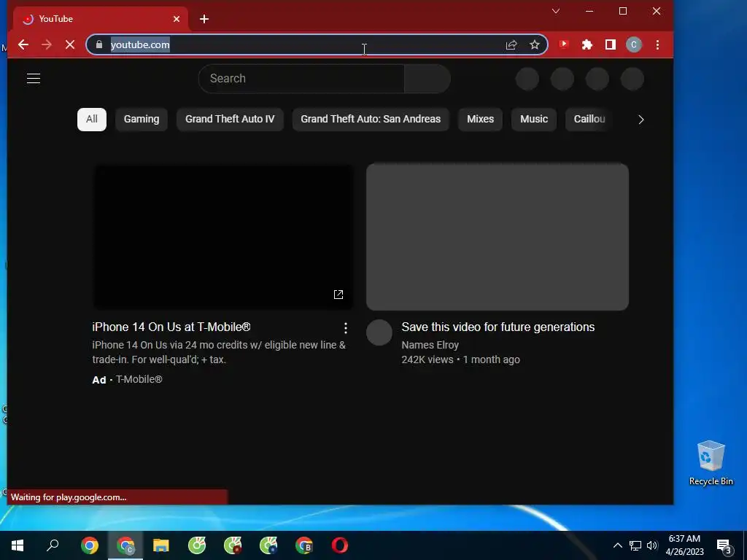Viewport: 747px width, 560px height.
Task: Click the browser forward arrow
Action: pos(47,44)
